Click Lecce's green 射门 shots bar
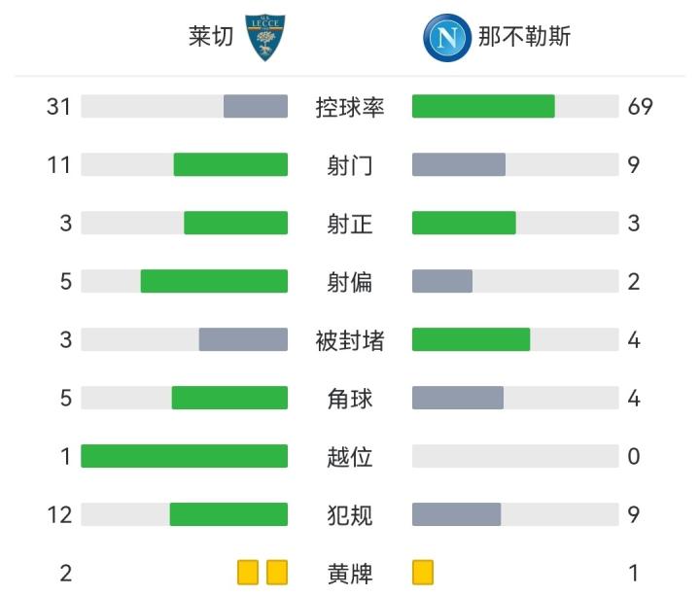 point(230,164)
